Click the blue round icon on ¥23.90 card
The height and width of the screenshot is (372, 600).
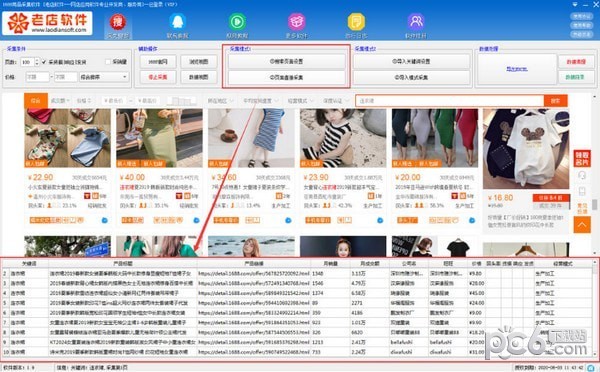click(380, 220)
